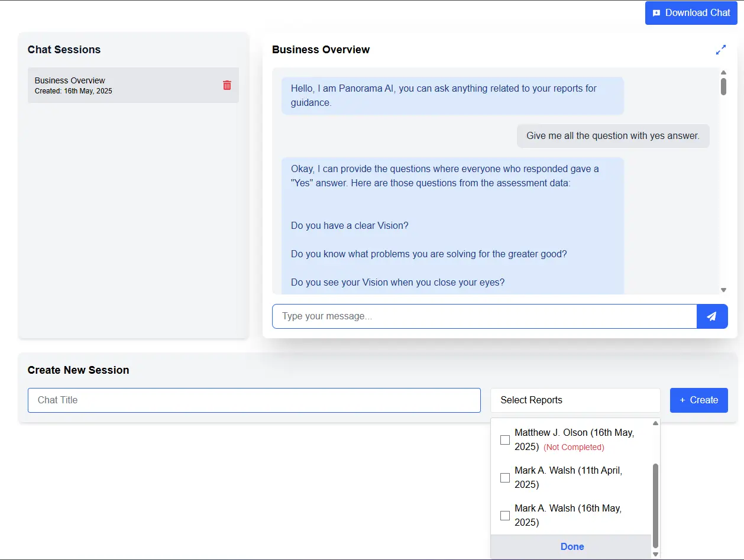744x560 pixels.
Task: Click Done in the reports dropdown
Action: [572, 546]
